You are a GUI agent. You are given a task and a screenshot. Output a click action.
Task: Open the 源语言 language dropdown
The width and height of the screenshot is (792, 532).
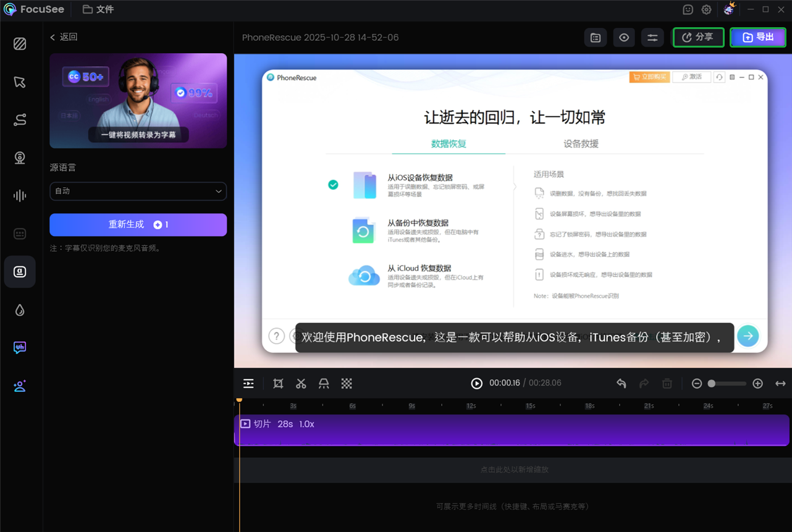138,192
